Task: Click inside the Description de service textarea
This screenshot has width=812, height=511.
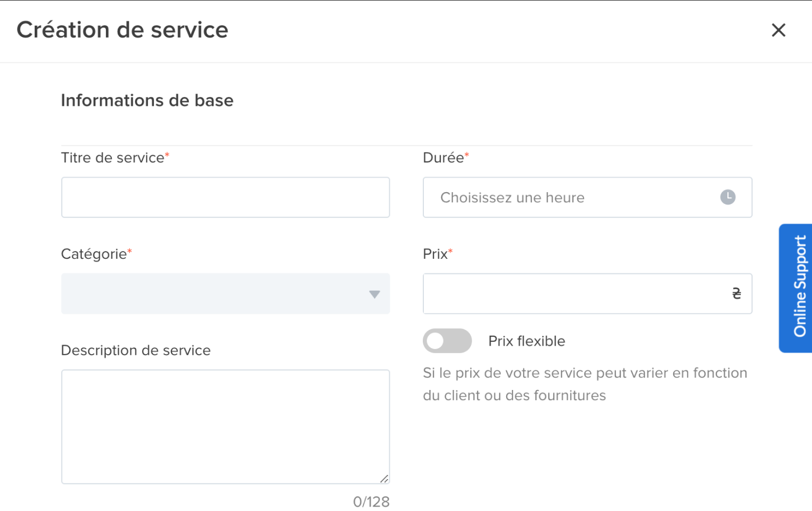Action: coord(225,426)
